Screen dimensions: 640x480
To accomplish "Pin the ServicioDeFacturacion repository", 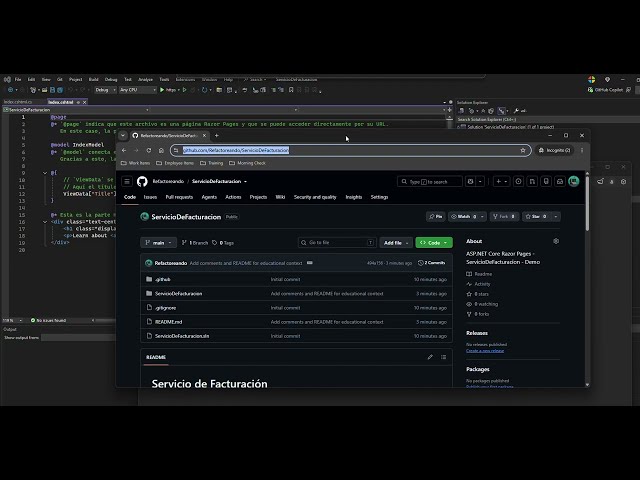I will 436,216.
